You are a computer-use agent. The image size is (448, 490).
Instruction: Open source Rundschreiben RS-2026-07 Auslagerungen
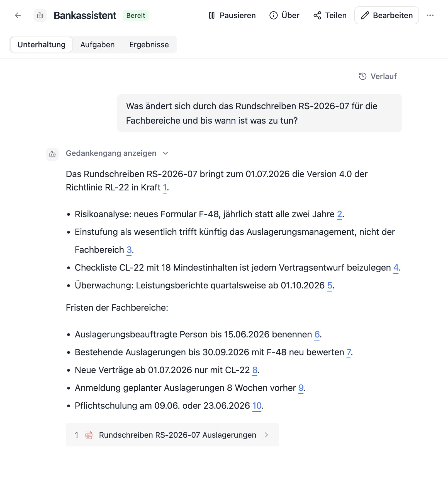(x=172, y=435)
